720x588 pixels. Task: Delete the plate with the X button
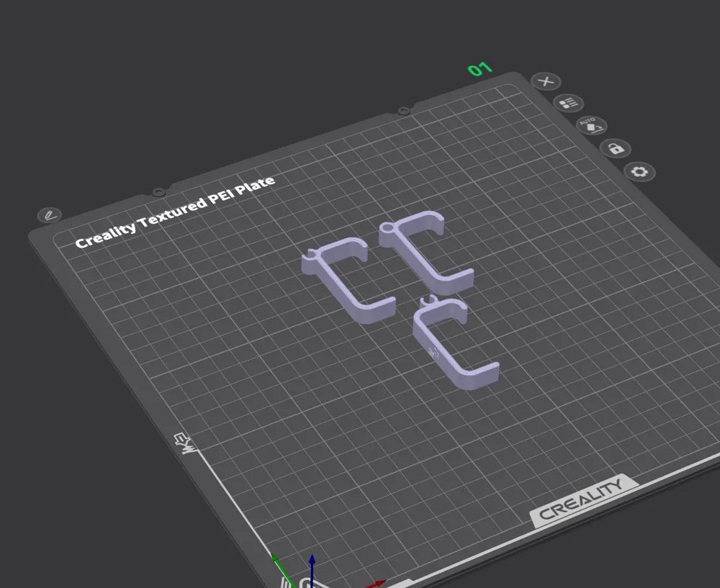(x=546, y=81)
